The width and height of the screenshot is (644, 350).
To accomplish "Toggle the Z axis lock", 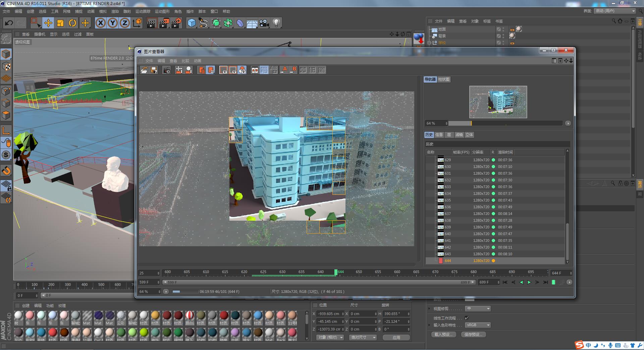I will click(124, 23).
